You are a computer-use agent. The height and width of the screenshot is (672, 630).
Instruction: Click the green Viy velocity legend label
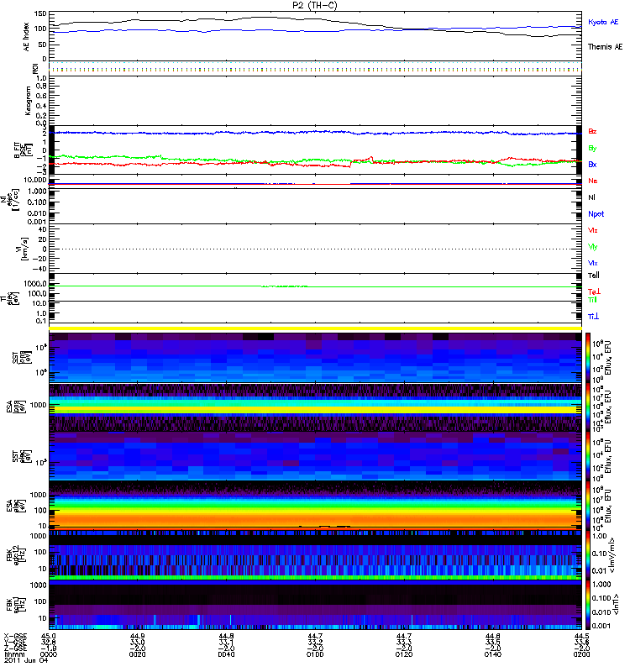[x=593, y=246]
